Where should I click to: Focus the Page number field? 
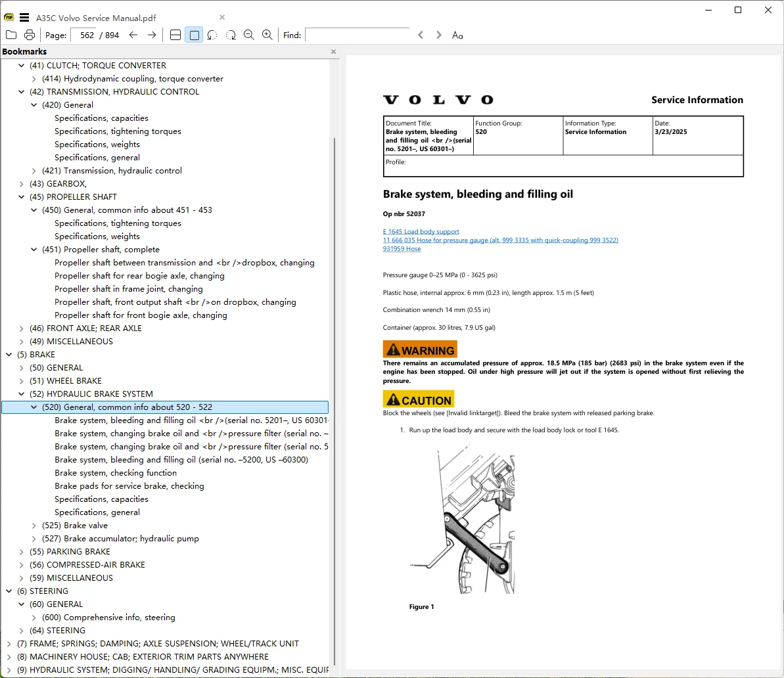coord(84,35)
